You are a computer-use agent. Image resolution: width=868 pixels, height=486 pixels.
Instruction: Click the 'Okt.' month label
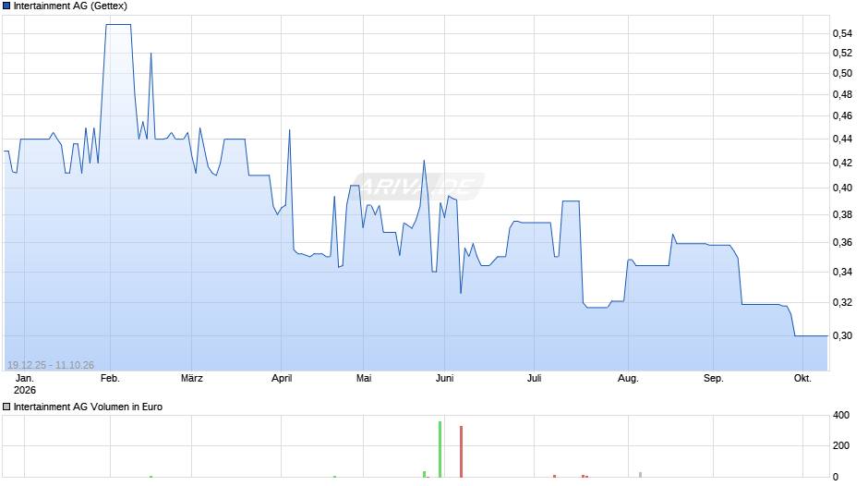click(802, 379)
